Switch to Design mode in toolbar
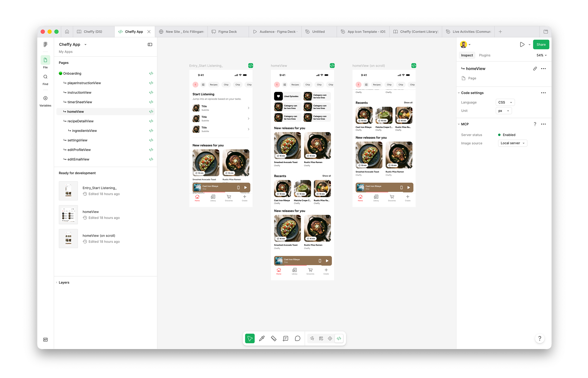 (x=321, y=338)
